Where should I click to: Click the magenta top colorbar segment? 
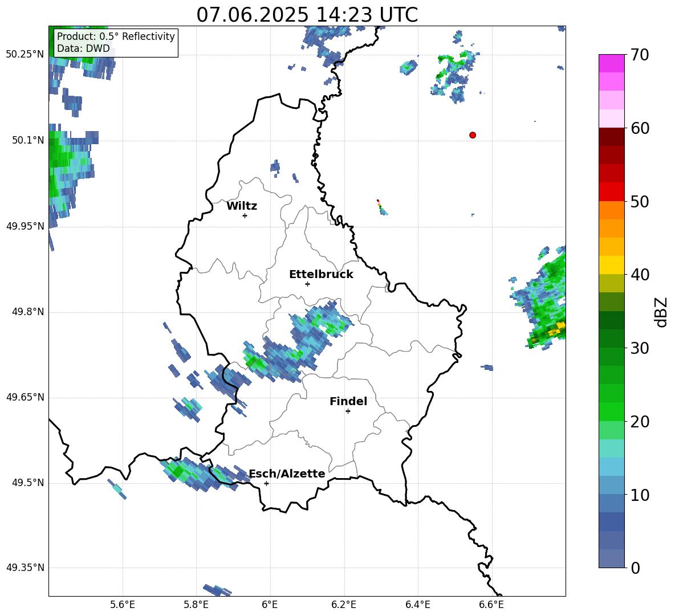coord(611,63)
